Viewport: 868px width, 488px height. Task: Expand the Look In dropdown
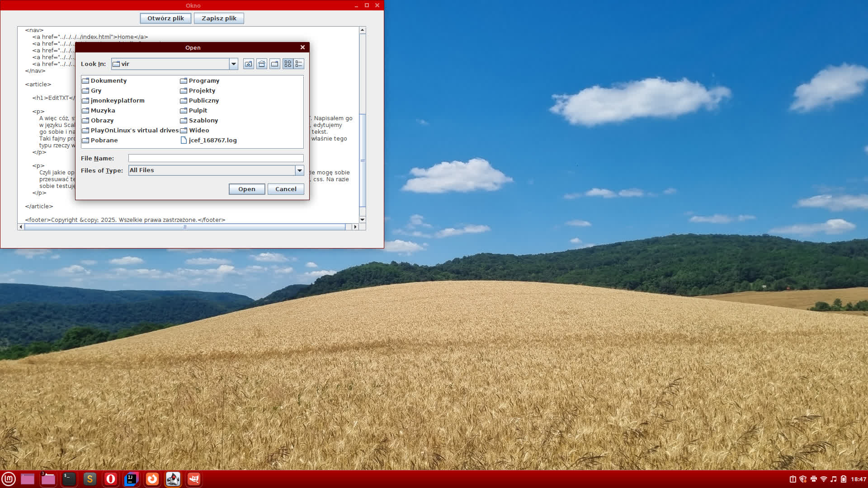pyautogui.click(x=233, y=64)
